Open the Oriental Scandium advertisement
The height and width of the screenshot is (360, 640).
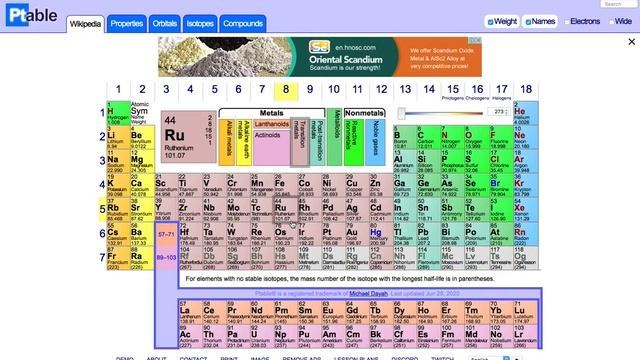(320, 57)
